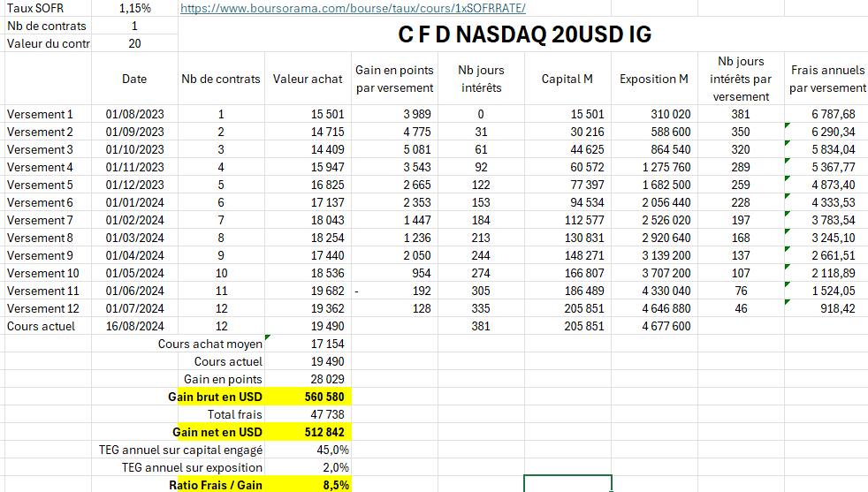The image size is (868, 492).
Task: Click Cours achat moyen value 17 154
Action: click(308, 344)
